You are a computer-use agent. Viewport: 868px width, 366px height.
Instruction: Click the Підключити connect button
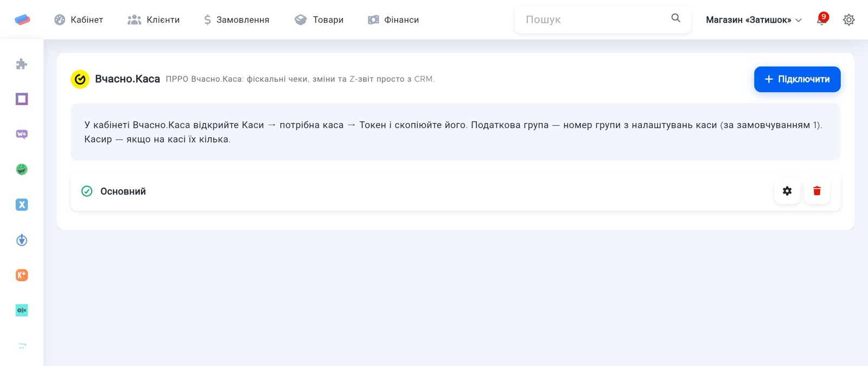[x=797, y=79]
